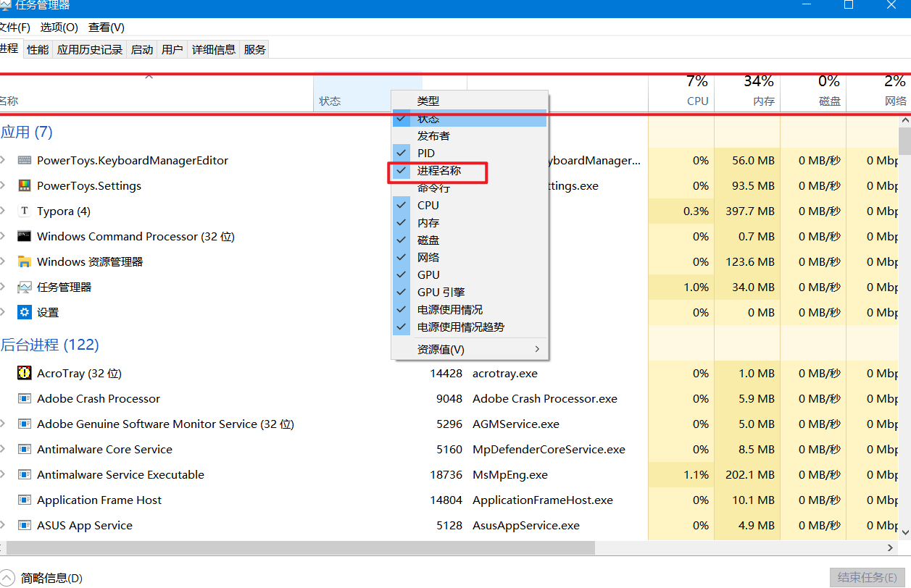This screenshot has height=588, width=911.
Task: Click the PowerToys.Settings app icon
Action: (x=25, y=186)
